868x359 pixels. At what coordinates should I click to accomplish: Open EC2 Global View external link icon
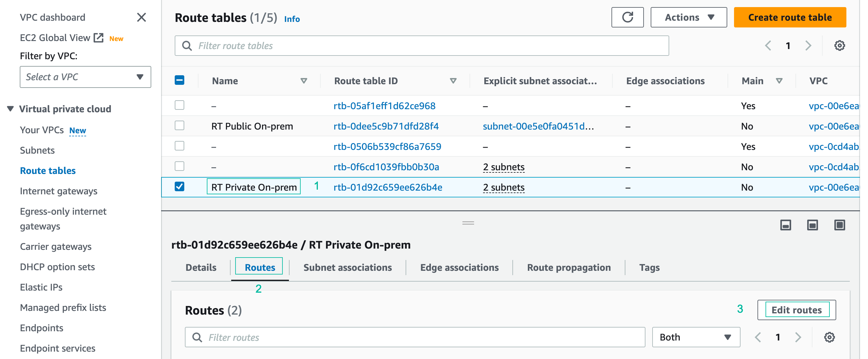98,38
